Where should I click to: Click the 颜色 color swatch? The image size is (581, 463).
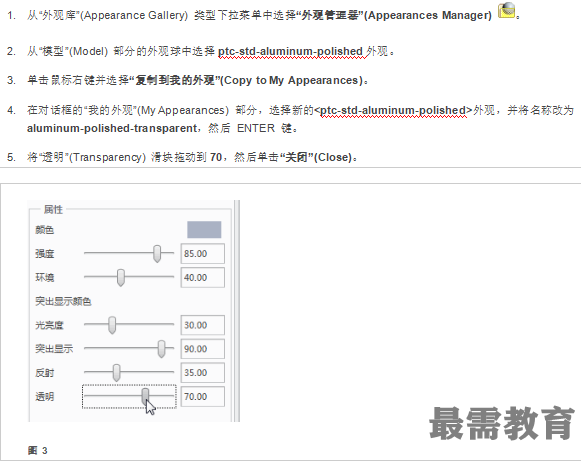(x=204, y=230)
